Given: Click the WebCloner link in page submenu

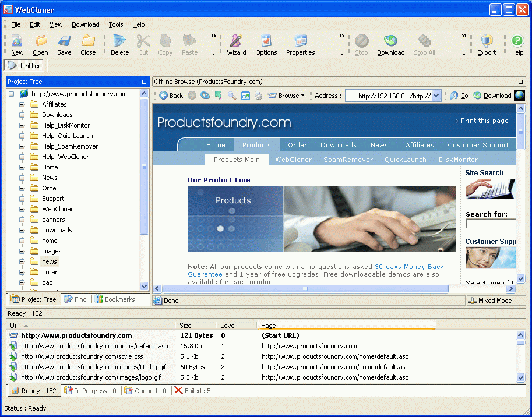Looking at the screenshot, I should tap(294, 160).
